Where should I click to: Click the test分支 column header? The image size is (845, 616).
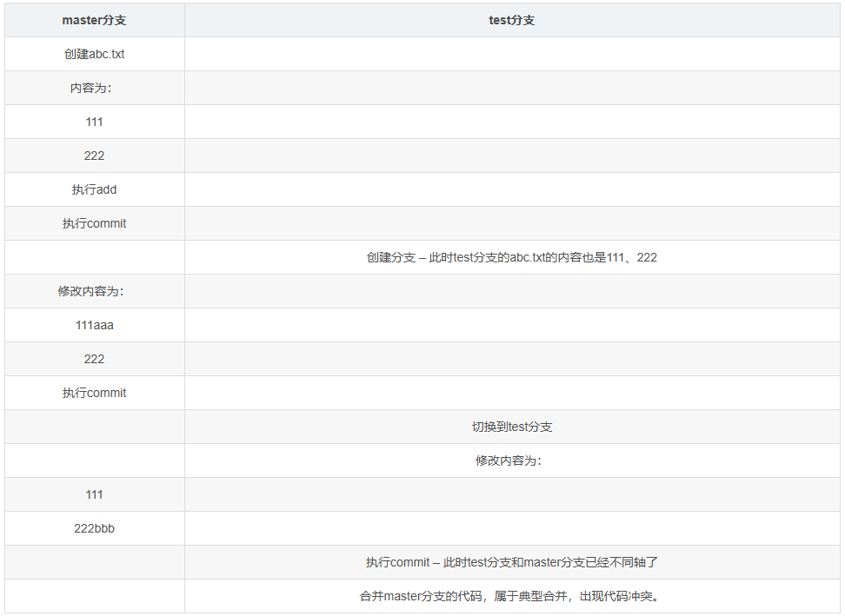pos(511,20)
